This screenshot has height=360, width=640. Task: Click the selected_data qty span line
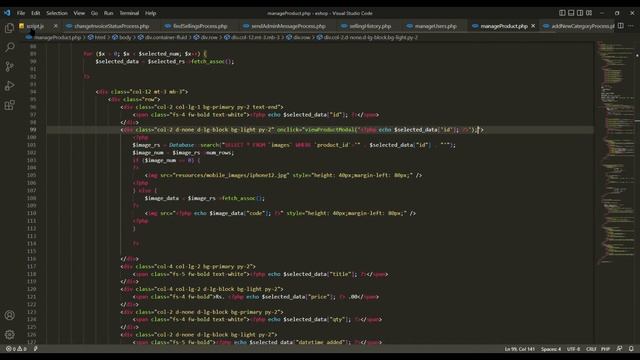pos(257,320)
